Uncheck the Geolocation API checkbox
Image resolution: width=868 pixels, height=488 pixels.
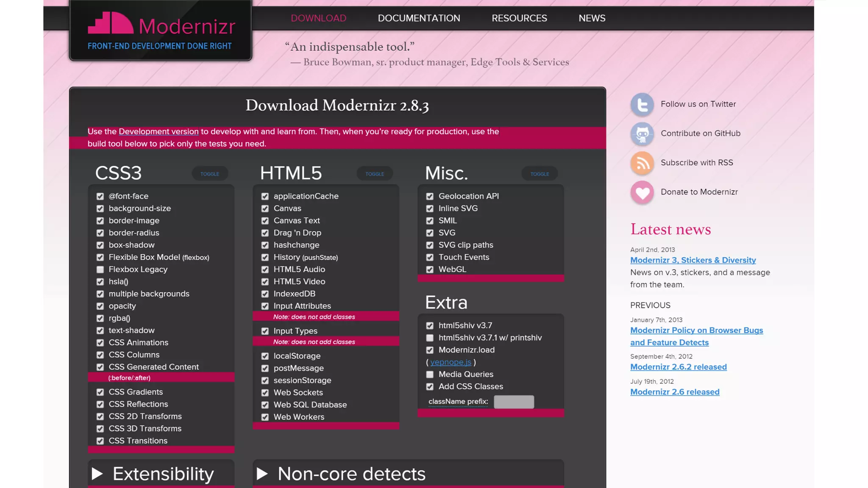430,197
